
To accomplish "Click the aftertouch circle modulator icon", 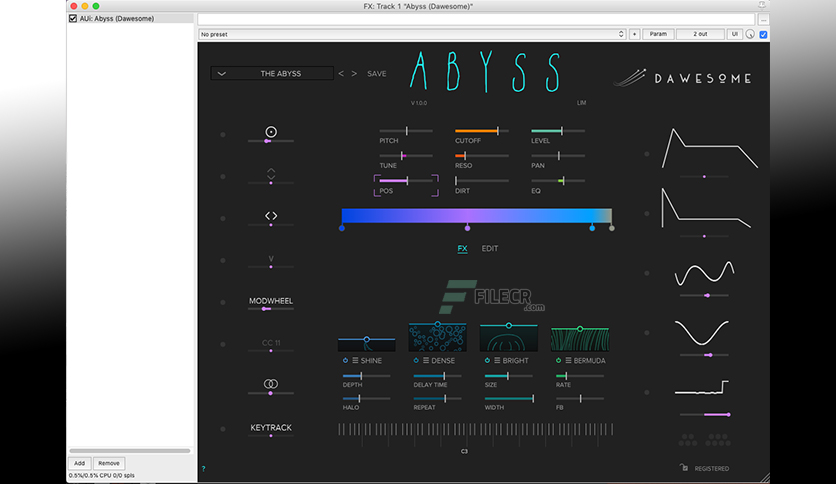I will (271, 132).
